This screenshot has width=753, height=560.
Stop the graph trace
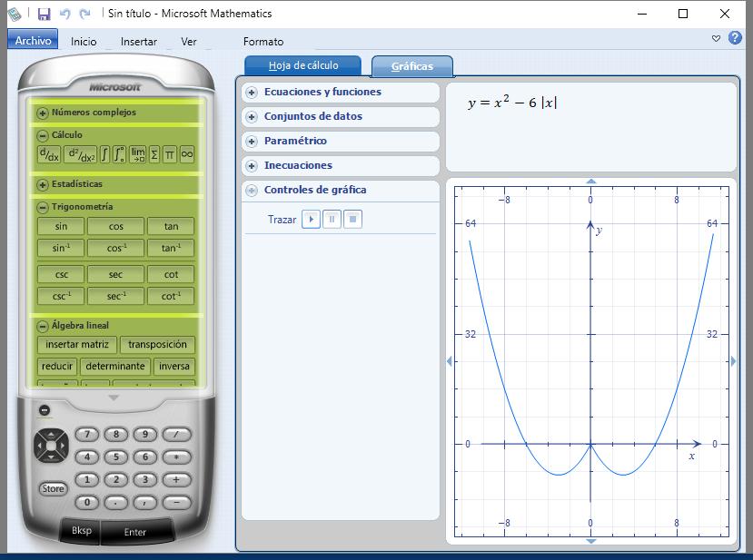click(353, 220)
